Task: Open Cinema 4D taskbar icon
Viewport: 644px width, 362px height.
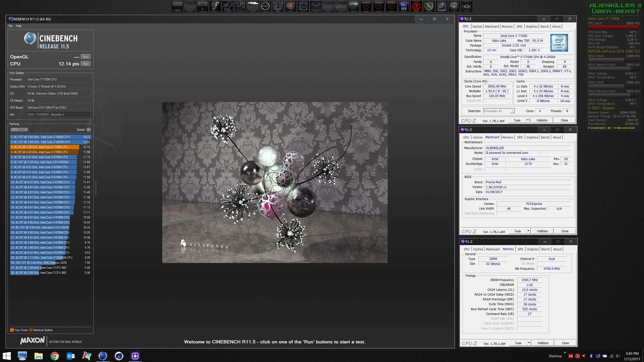Action: (x=119, y=356)
